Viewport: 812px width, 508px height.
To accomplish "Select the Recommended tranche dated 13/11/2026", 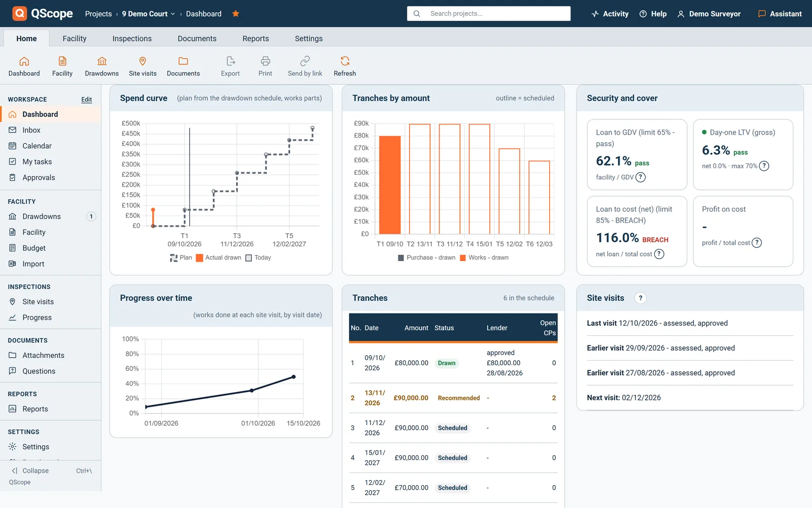I will (x=453, y=398).
